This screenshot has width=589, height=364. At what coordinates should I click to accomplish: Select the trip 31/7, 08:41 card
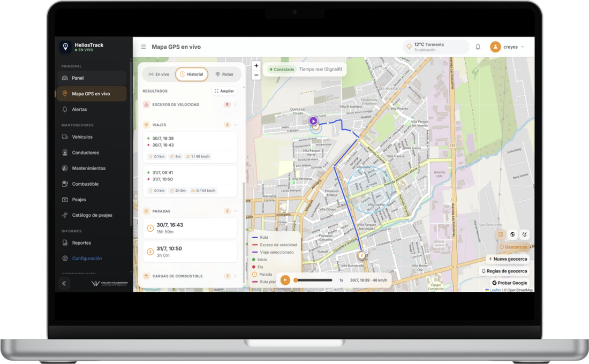coord(190,181)
